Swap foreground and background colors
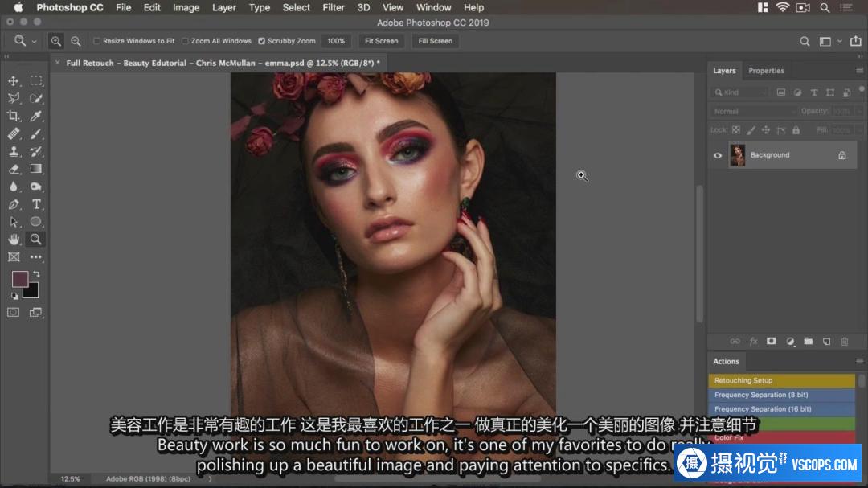Viewport: 868px width, 488px height. click(36, 274)
